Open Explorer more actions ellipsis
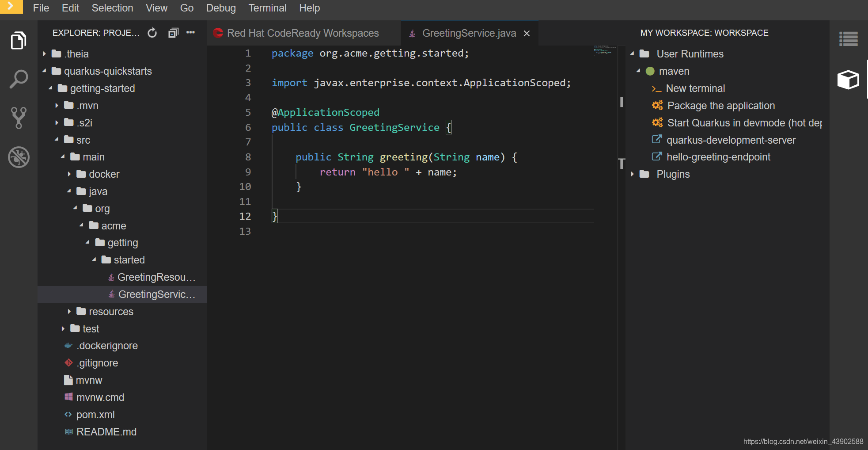The width and height of the screenshot is (868, 450). click(x=190, y=32)
